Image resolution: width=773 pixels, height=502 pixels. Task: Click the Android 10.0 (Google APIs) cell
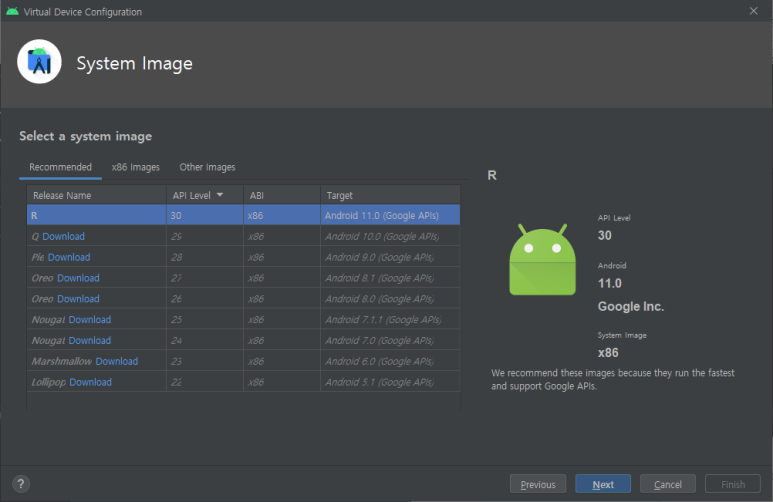[390, 236]
